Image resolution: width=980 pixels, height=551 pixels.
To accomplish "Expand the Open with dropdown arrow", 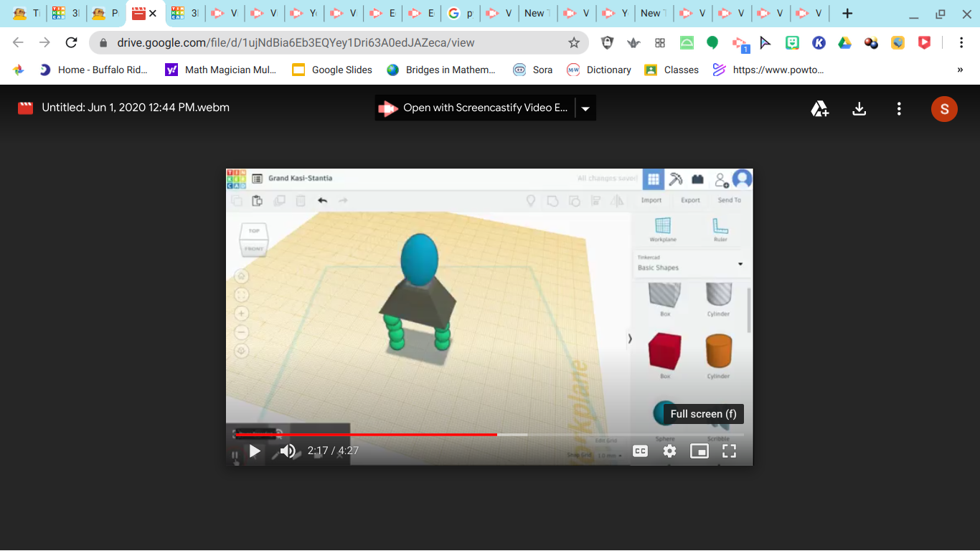I will (585, 108).
